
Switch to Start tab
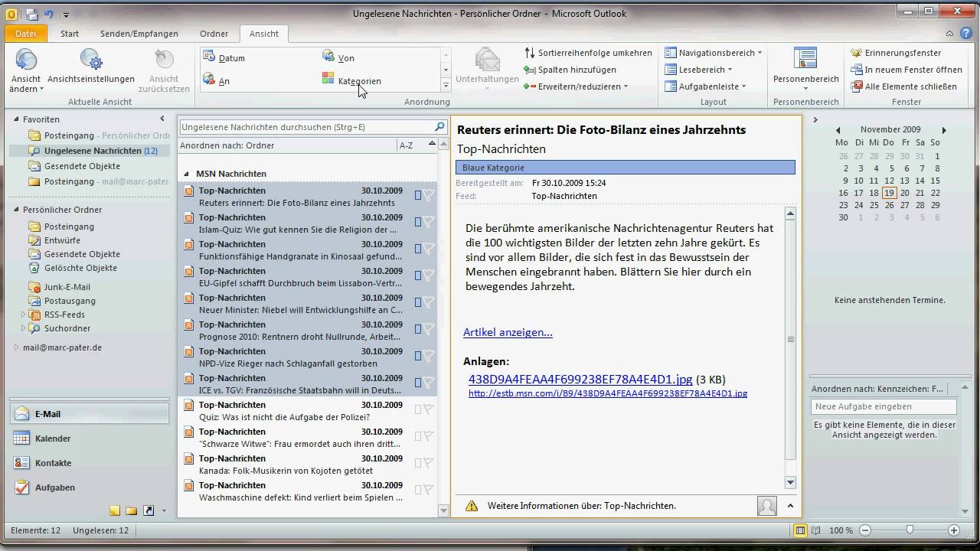pyautogui.click(x=70, y=34)
